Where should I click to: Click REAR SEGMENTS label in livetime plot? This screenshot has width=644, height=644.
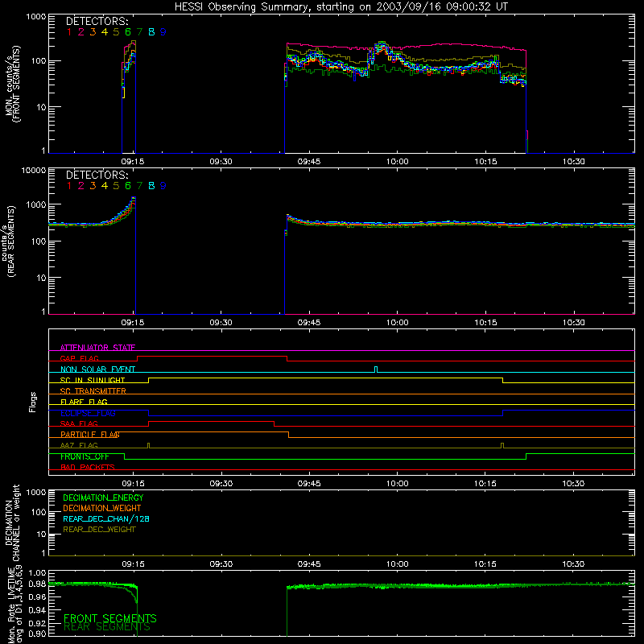107,627
